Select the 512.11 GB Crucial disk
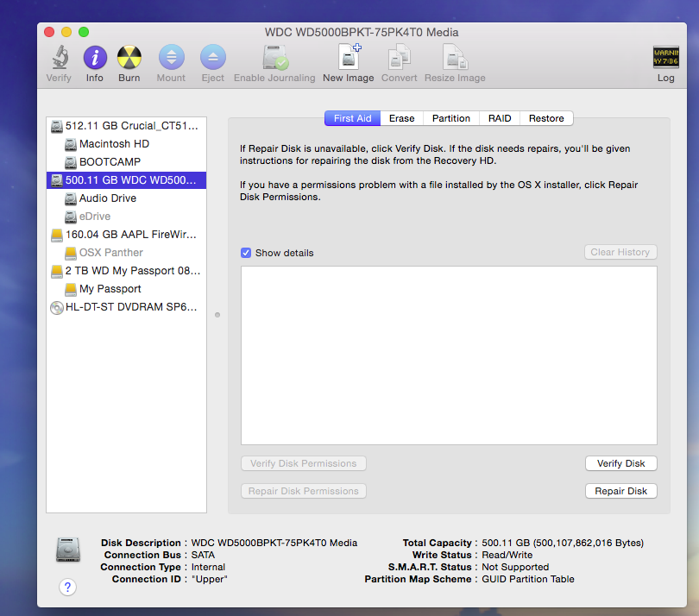699x616 pixels. tap(126, 126)
